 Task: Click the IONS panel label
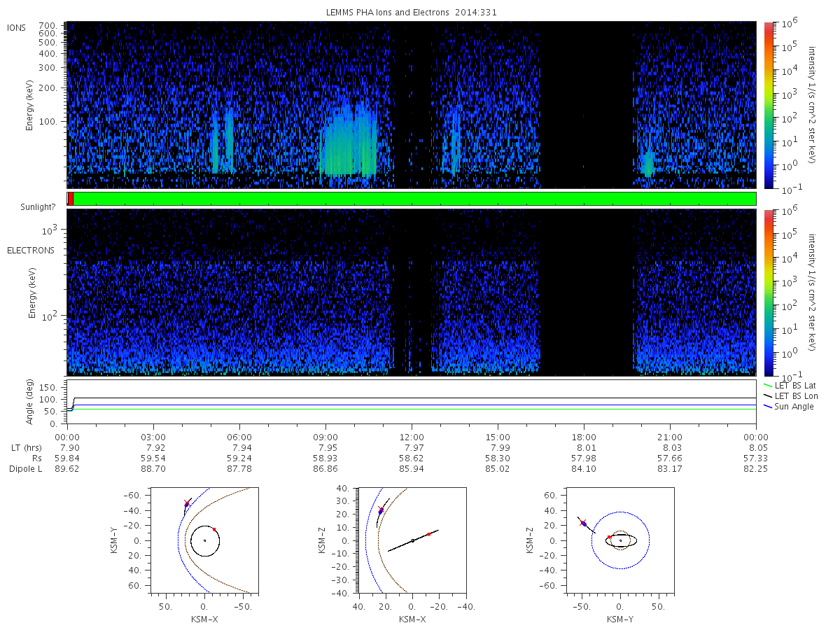click(x=18, y=27)
